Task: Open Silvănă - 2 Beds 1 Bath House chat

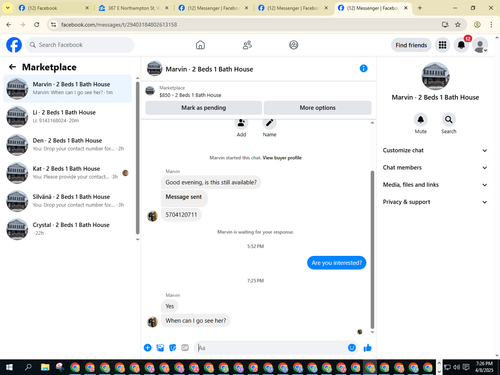Action: tap(68, 201)
